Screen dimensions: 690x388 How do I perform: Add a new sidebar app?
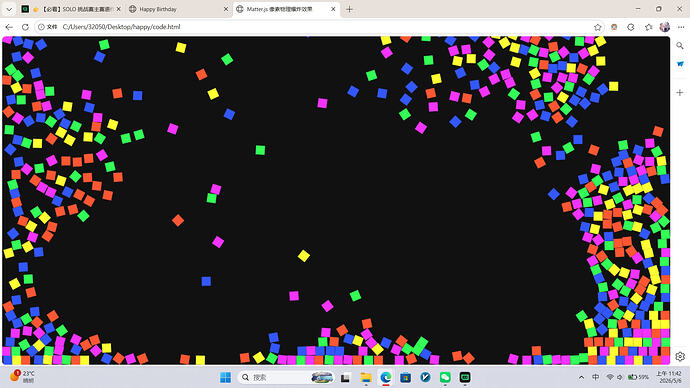click(x=680, y=92)
